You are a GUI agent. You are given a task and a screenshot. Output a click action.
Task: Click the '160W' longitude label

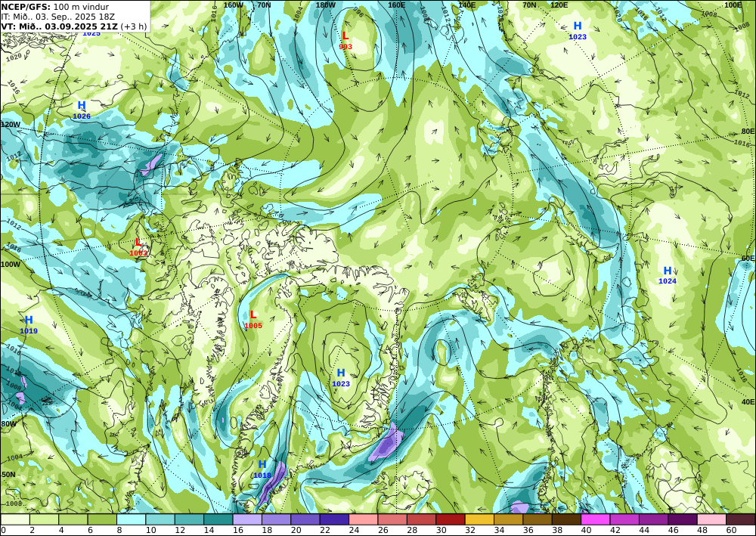pos(234,5)
